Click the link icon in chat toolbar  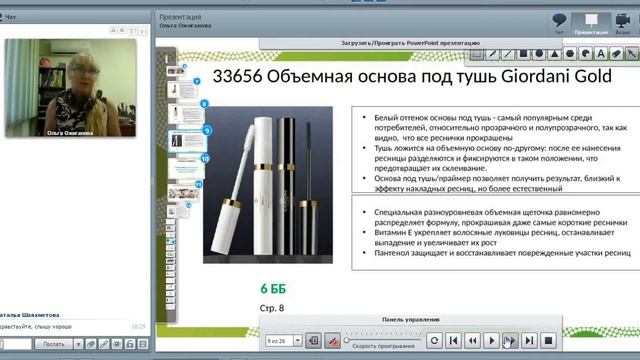(104, 344)
